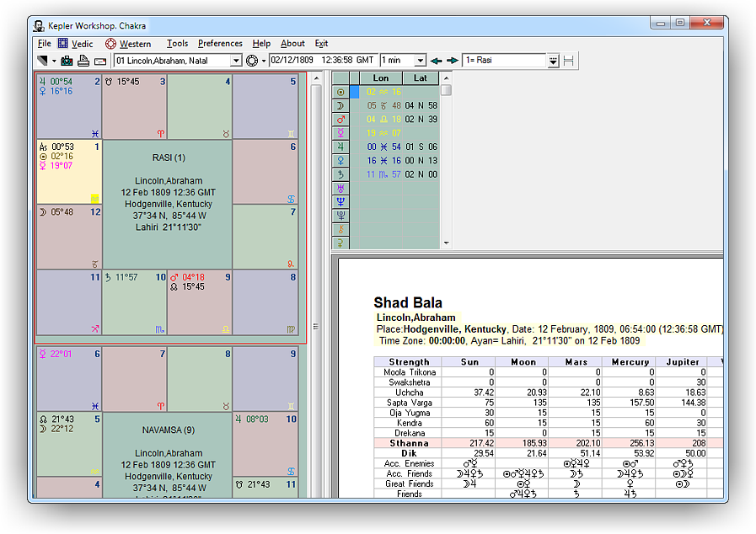Click the date and time field 02/12/1809
Viewport: 756px width, 534px height.
click(x=322, y=61)
